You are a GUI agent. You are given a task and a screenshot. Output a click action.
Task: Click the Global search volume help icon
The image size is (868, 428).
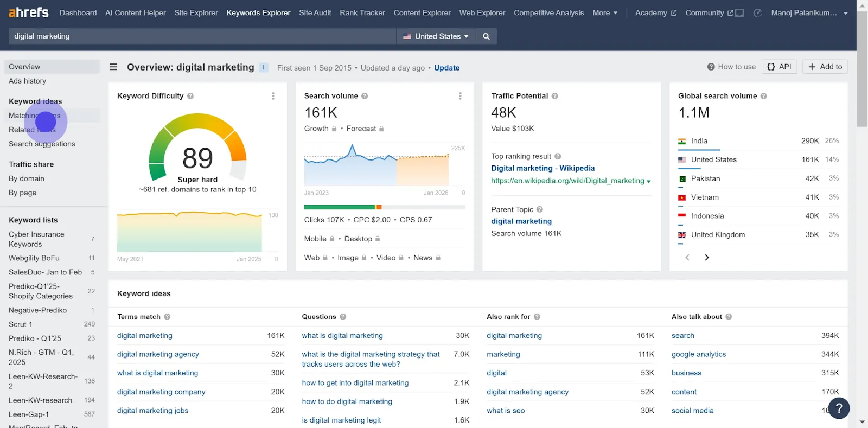pyautogui.click(x=763, y=96)
